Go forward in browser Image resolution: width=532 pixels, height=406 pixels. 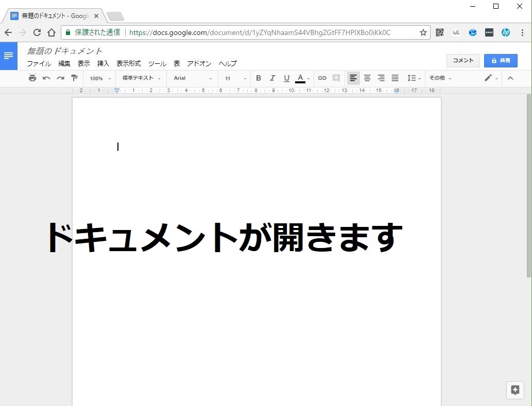pyautogui.click(x=23, y=32)
